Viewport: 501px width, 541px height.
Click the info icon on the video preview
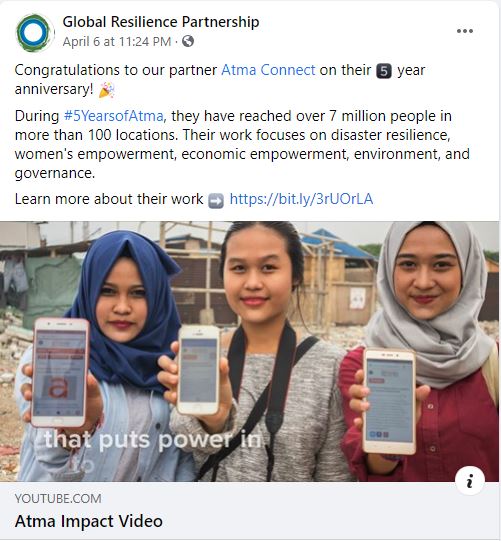470,481
